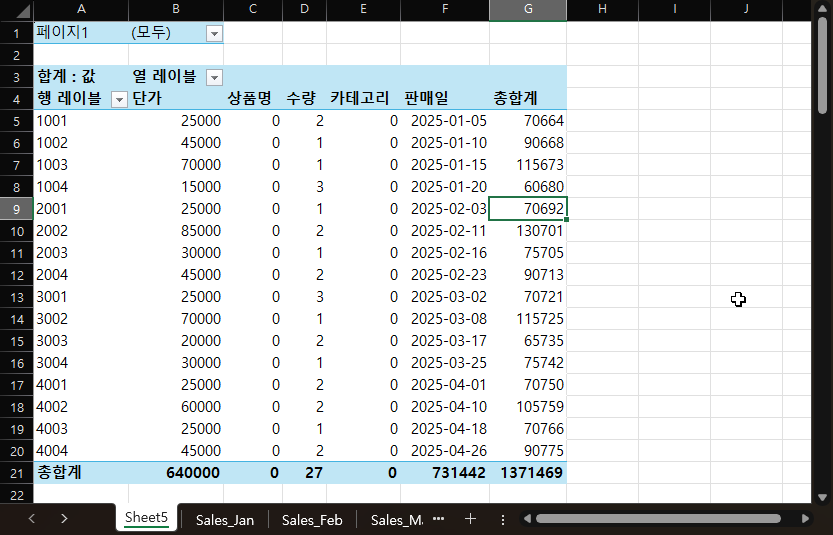Screen dimensions: 833x535
Task: Open the 열 레이블 filter dropdown
Action: click(x=214, y=78)
